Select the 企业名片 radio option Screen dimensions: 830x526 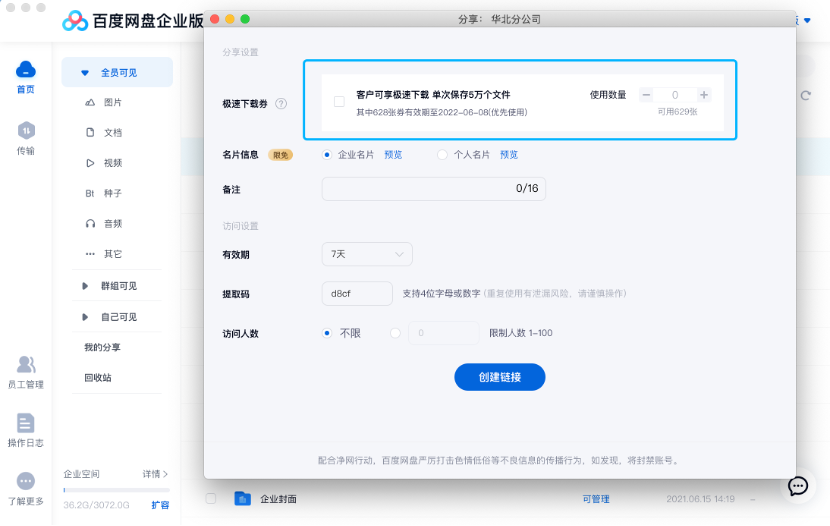[327, 155]
